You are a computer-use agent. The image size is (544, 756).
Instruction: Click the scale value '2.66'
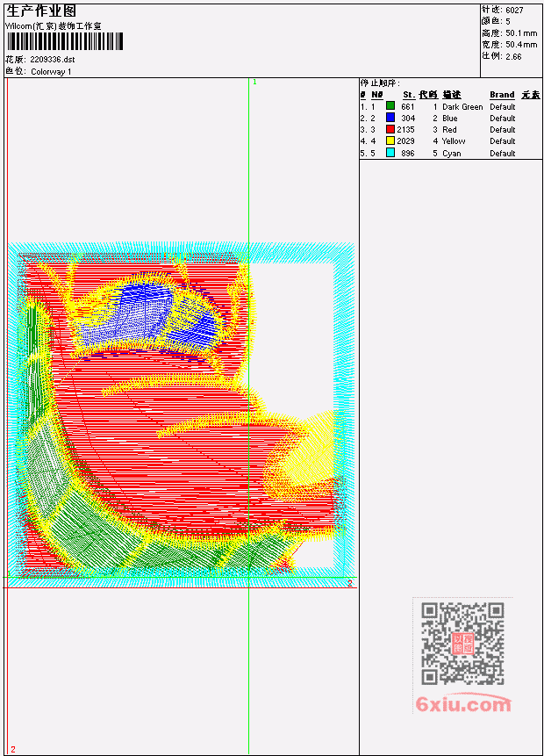513,56
